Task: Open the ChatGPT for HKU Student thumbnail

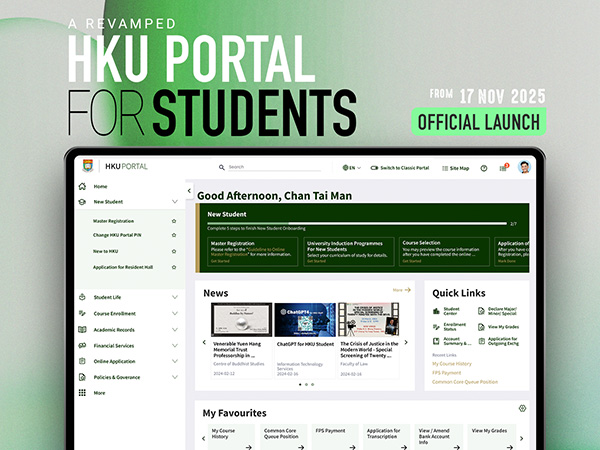Action: [x=305, y=320]
